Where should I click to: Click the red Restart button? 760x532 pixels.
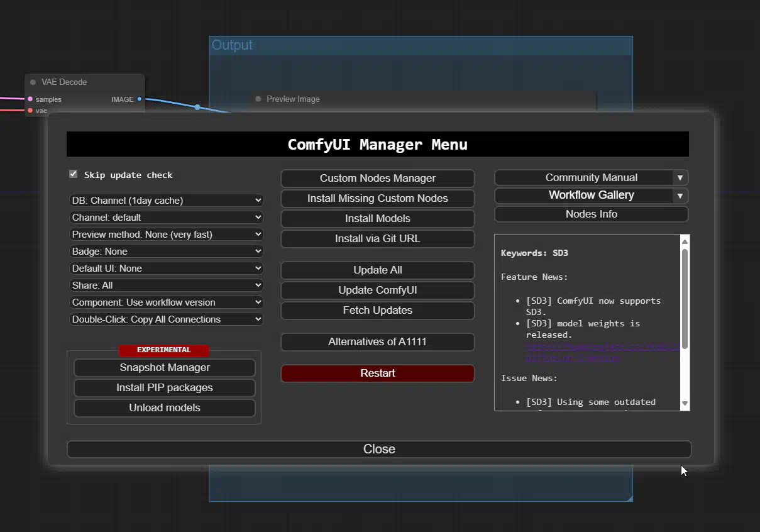point(378,374)
